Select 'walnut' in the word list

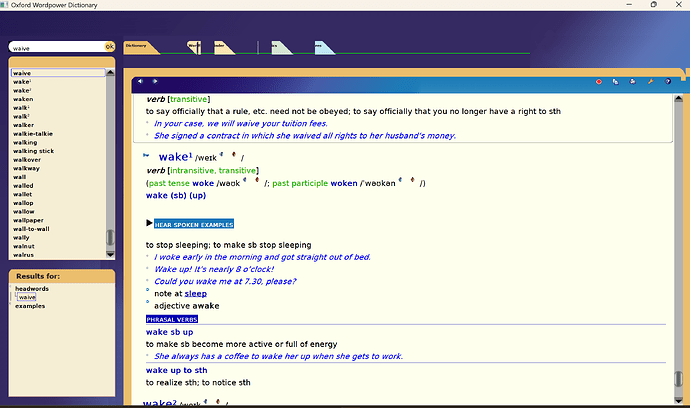(x=24, y=246)
